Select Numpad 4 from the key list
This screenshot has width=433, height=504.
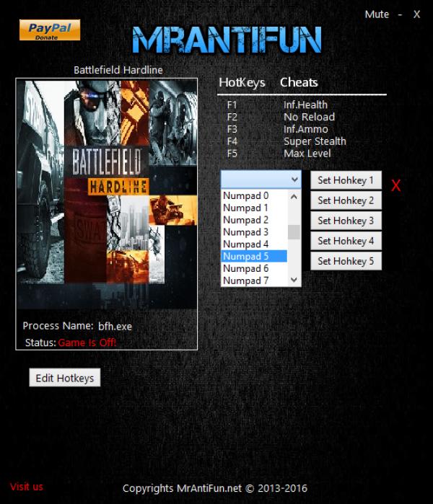254,244
